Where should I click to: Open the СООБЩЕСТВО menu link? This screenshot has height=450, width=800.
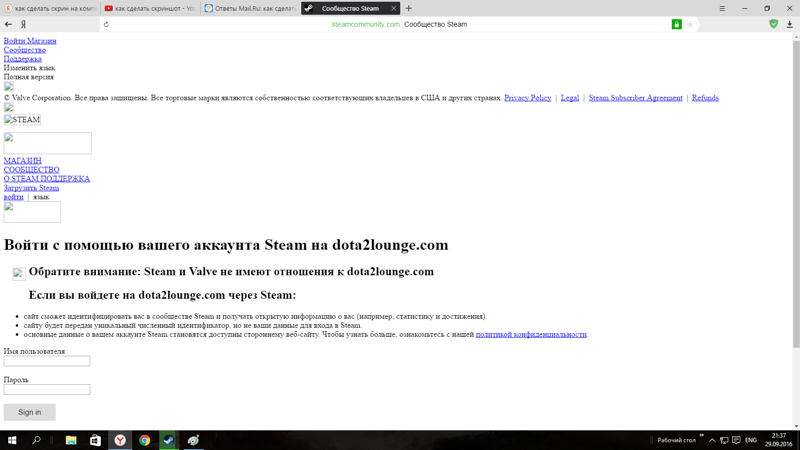click(x=32, y=170)
